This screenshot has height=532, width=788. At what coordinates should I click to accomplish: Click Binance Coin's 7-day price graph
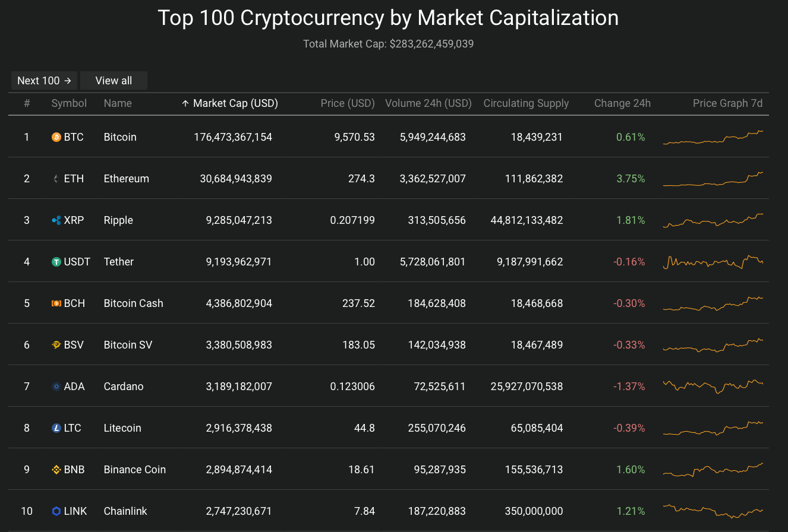[x=713, y=470]
